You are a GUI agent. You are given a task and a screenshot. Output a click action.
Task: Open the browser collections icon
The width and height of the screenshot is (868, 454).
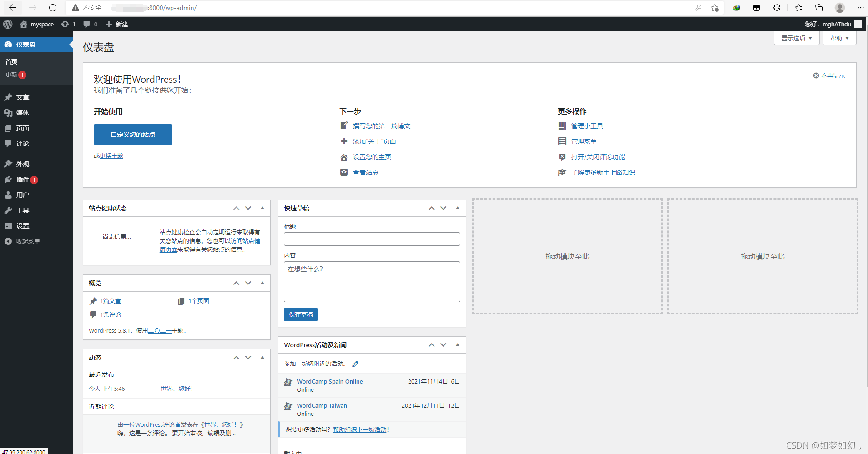tap(819, 8)
